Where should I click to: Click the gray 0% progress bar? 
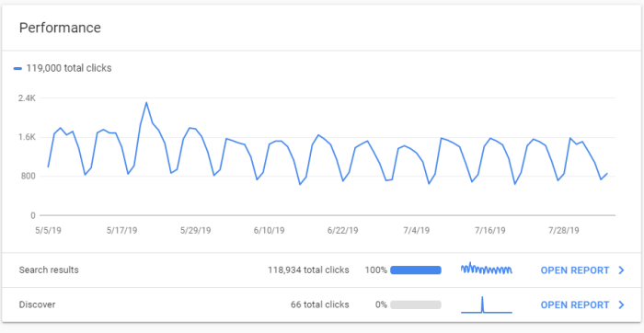coord(416,304)
